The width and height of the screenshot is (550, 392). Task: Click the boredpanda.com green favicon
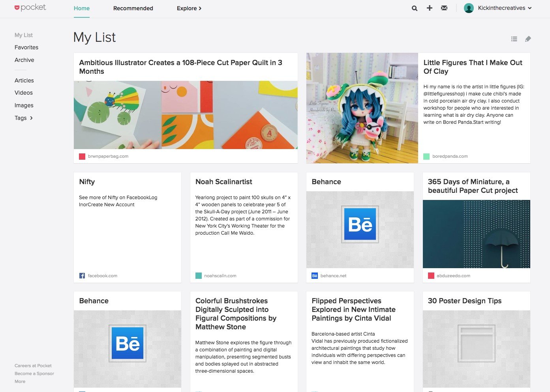point(426,157)
